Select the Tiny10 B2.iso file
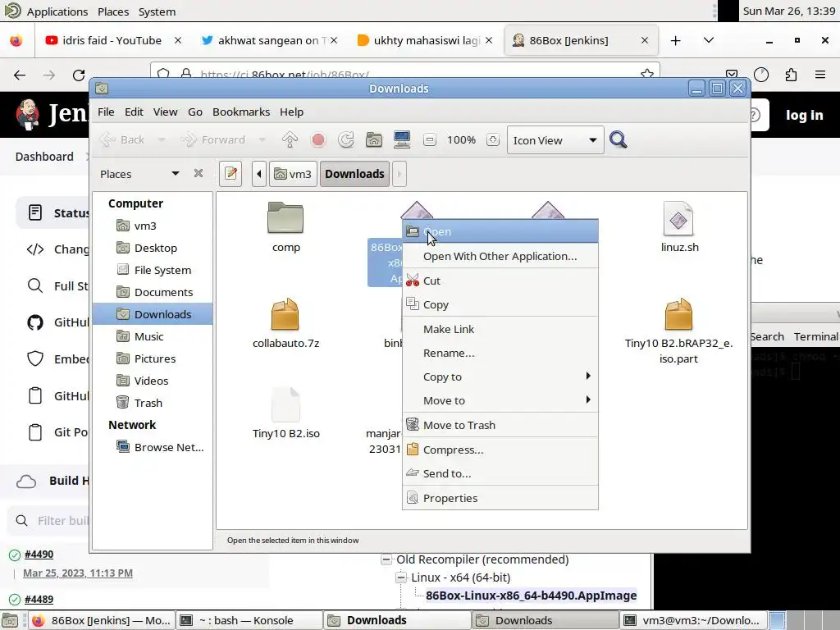 (x=285, y=413)
